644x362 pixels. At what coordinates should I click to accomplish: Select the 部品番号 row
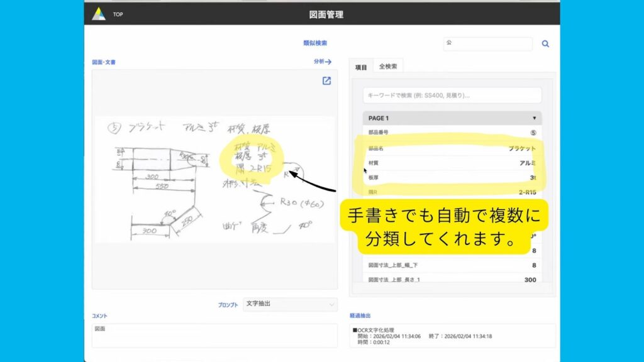452,133
